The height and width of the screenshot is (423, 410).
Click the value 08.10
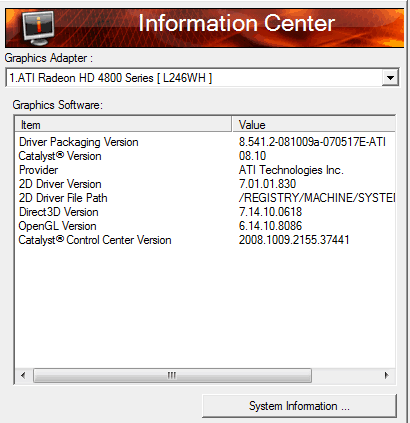(x=252, y=156)
